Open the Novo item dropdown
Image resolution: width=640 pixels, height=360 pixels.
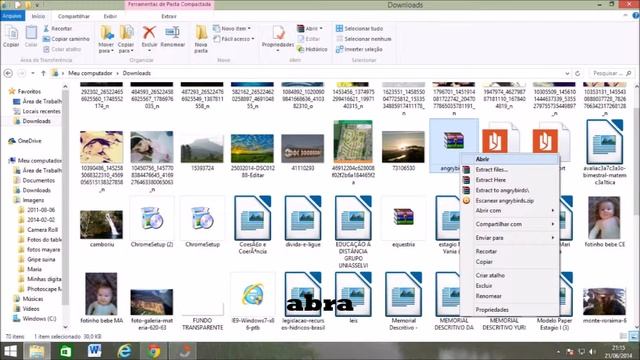coord(232,29)
